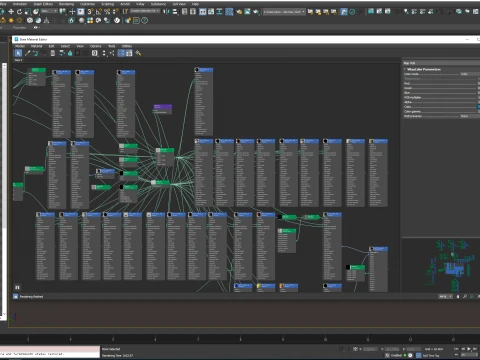Click the Add Time Tag field

[x=432, y=356]
